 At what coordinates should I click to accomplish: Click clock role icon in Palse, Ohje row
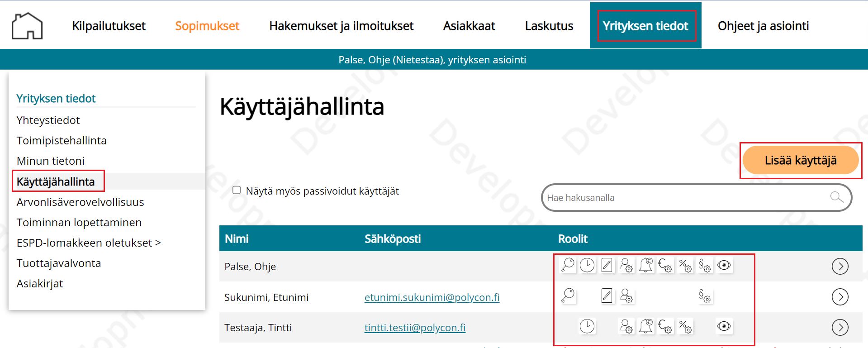587,265
